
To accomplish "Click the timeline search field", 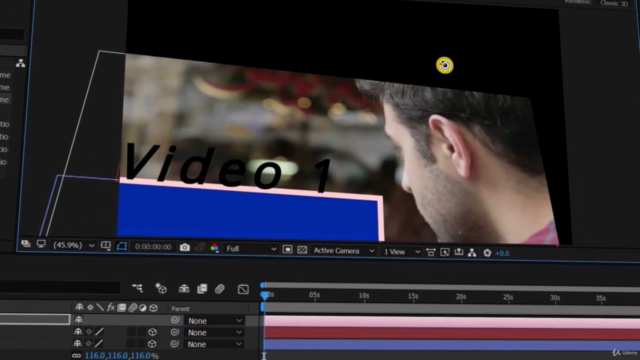I will (x=60, y=288).
